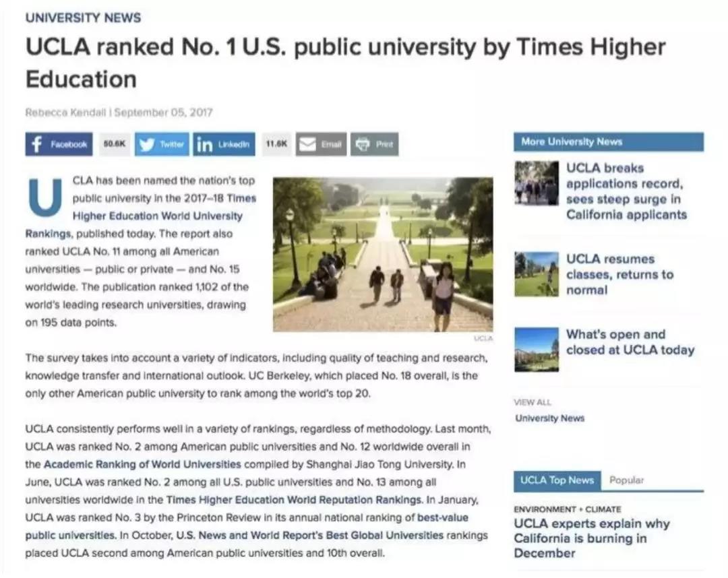The width and height of the screenshot is (728, 578).
Task: Open U.S. News Best Global Universities link
Action: pos(310,536)
